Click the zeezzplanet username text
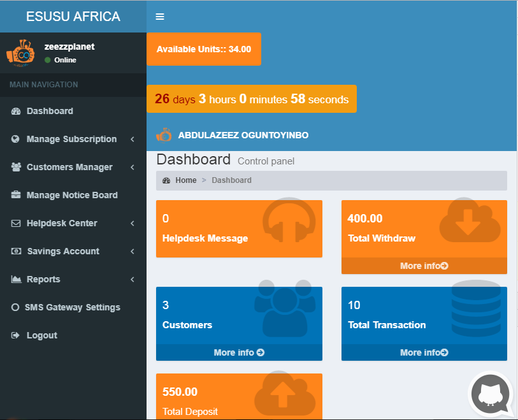This screenshot has width=518, height=420. click(69, 47)
